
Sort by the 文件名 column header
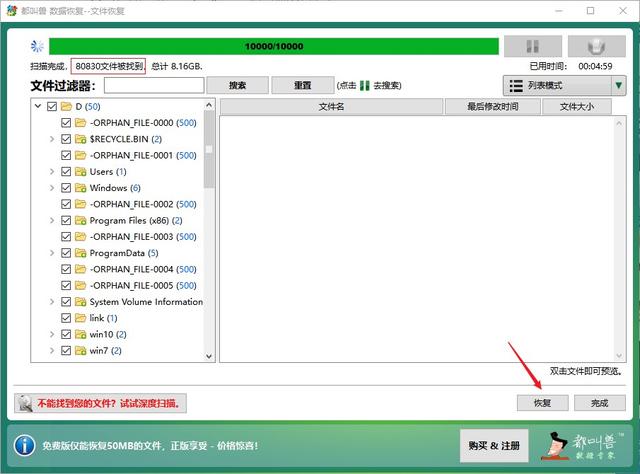[x=331, y=107]
